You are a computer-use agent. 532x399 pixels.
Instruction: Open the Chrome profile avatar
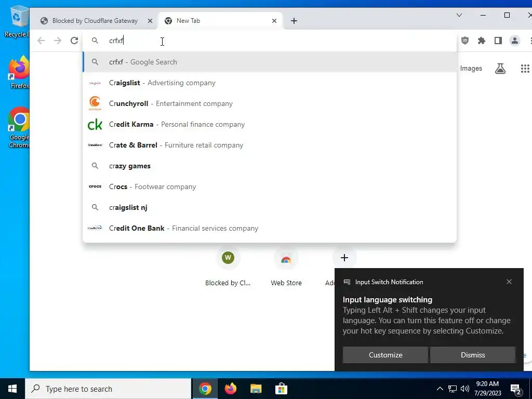(x=515, y=41)
